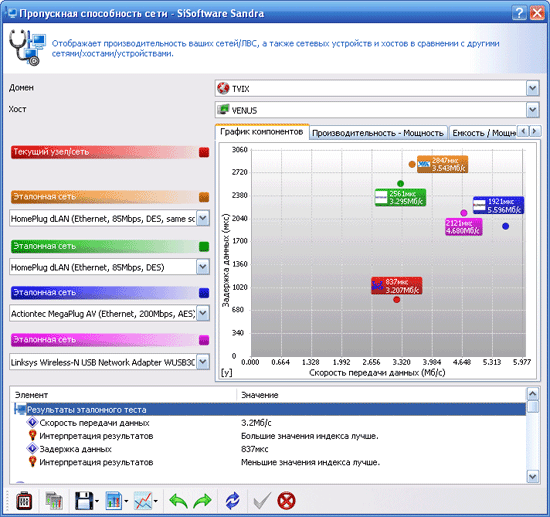The image size is (550, 517).
Task: Click the tip icon beside Меньшие значения row
Action: 32,462
